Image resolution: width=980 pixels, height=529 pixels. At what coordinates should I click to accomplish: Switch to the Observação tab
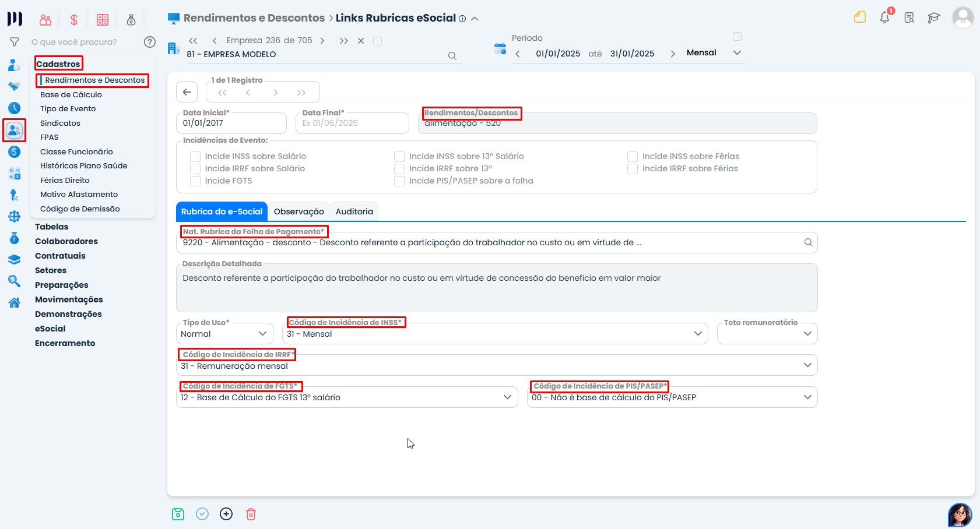pyautogui.click(x=299, y=211)
